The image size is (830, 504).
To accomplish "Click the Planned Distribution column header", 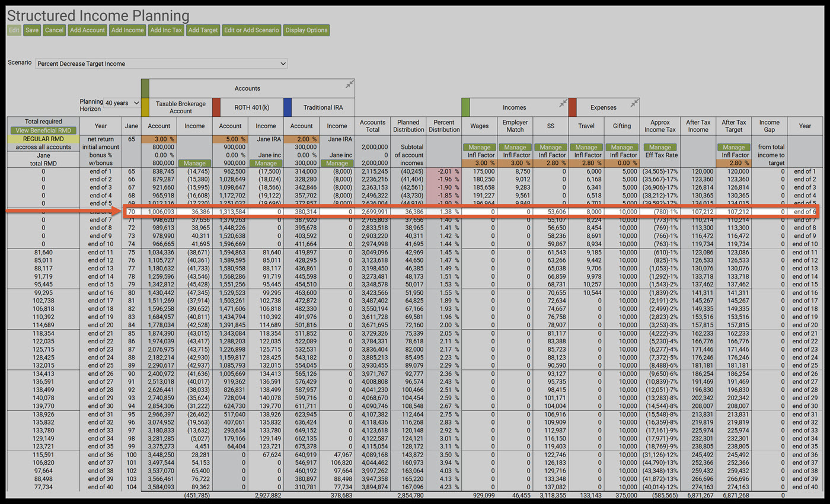I will pyautogui.click(x=408, y=126).
